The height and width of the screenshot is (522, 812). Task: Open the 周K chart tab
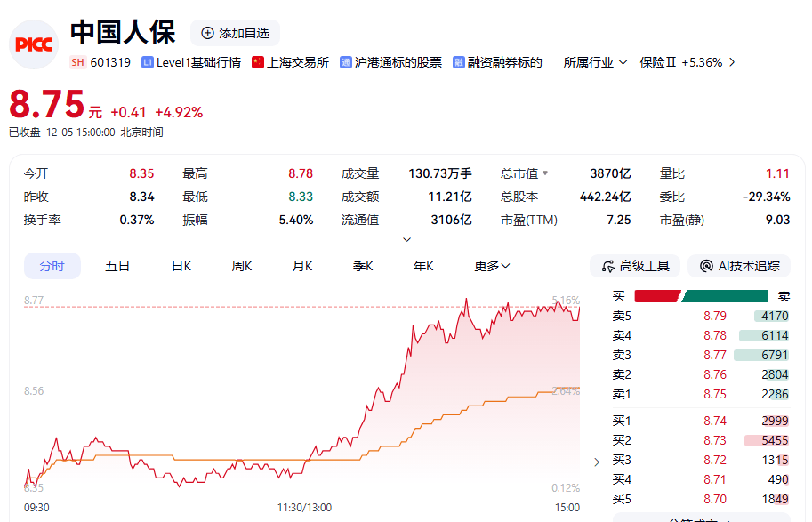(x=242, y=266)
